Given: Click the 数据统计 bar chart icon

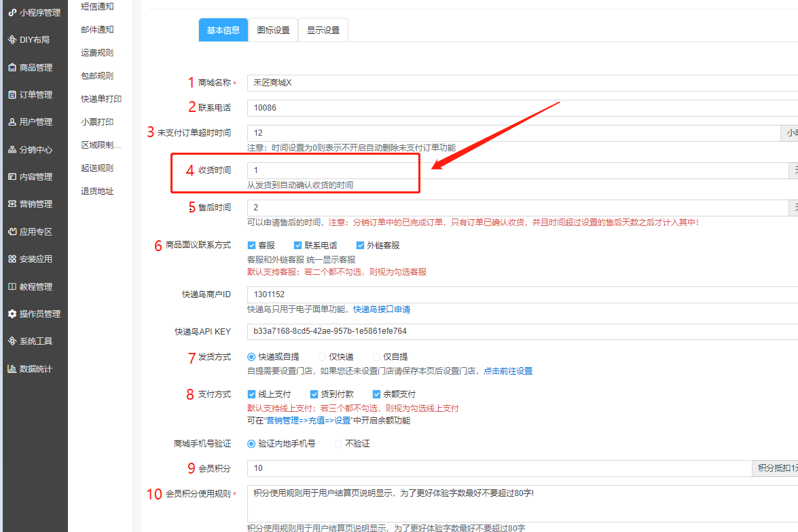Looking at the screenshot, I should tap(12, 369).
